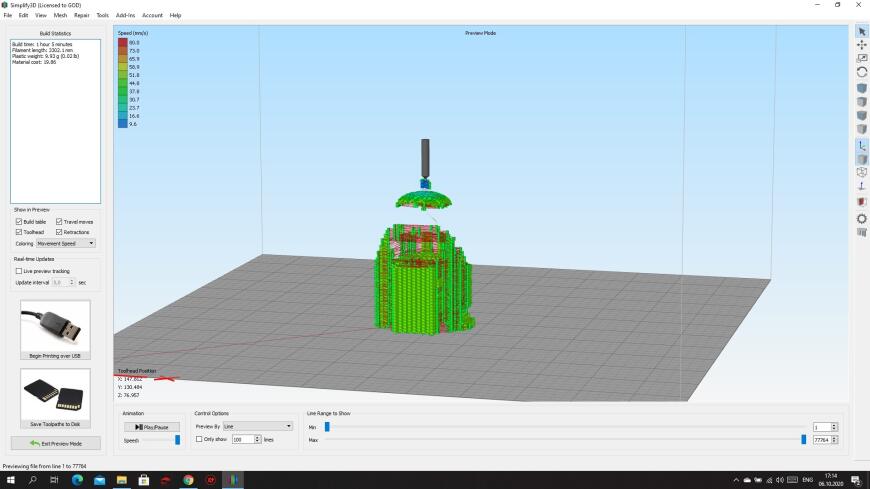Toggle the Travel moves checkbox
This screenshot has width=870, height=489.
(59, 221)
